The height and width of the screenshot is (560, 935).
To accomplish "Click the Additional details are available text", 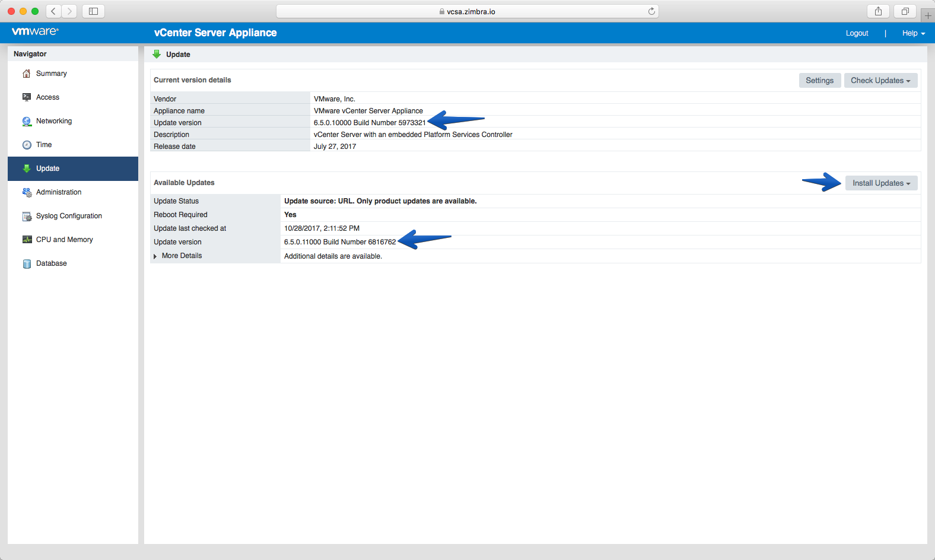I will click(333, 256).
